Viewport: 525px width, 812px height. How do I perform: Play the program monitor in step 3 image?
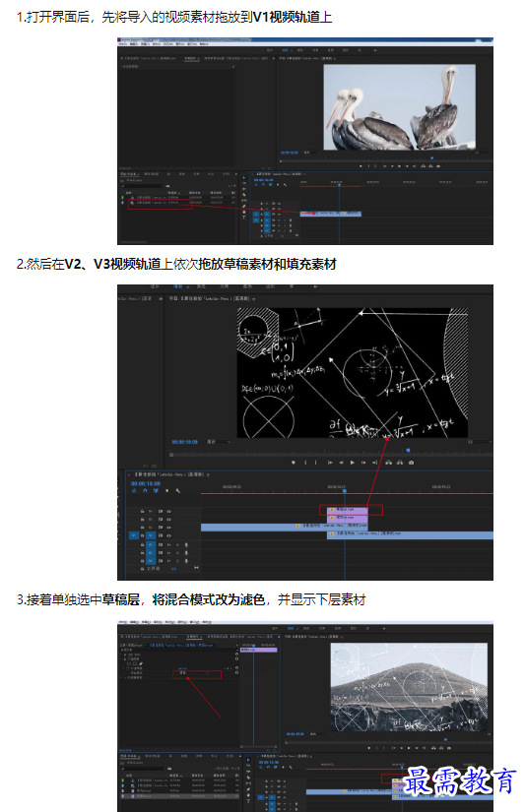point(409,748)
